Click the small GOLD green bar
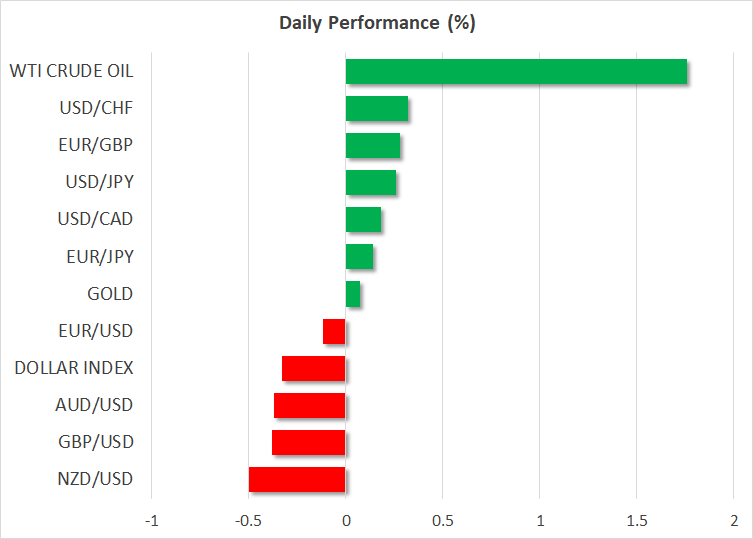The width and height of the screenshot is (753, 539). pos(353,294)
